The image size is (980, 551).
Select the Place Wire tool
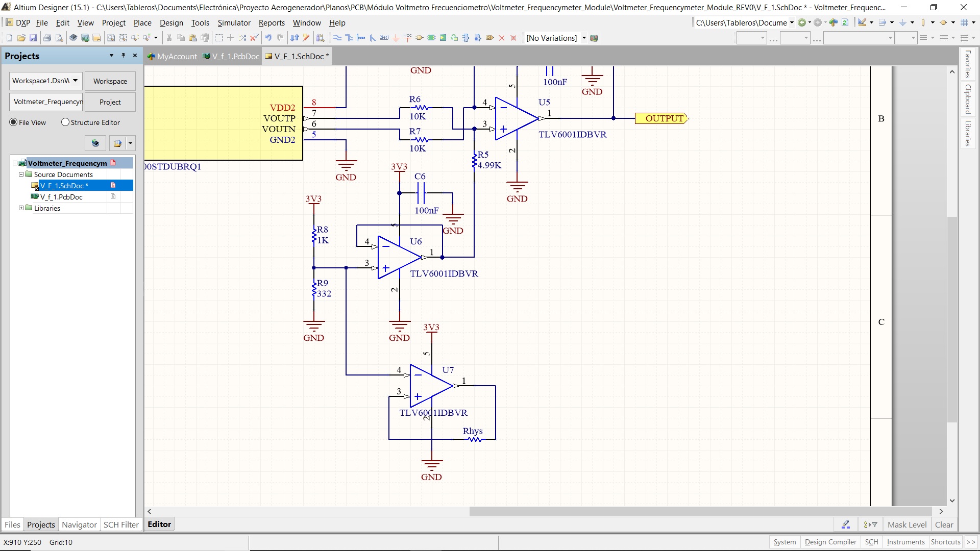tap(337, 38)
